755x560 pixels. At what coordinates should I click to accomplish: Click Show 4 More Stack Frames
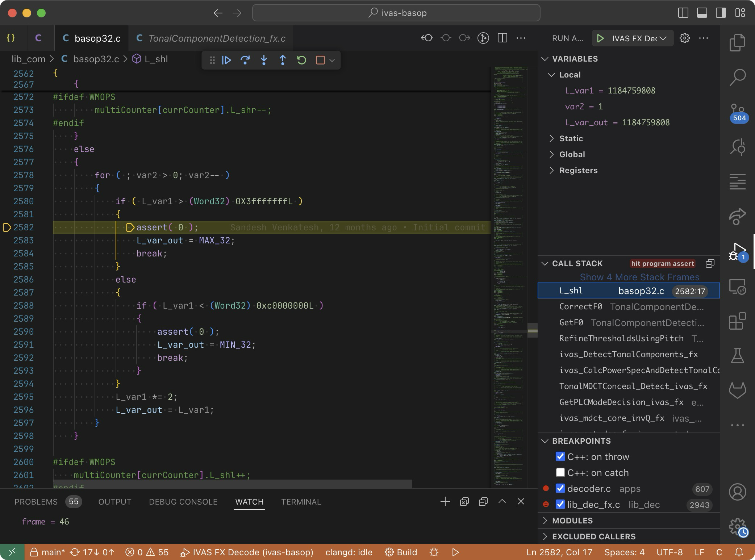pyautogui.click(x=639, y=277)
